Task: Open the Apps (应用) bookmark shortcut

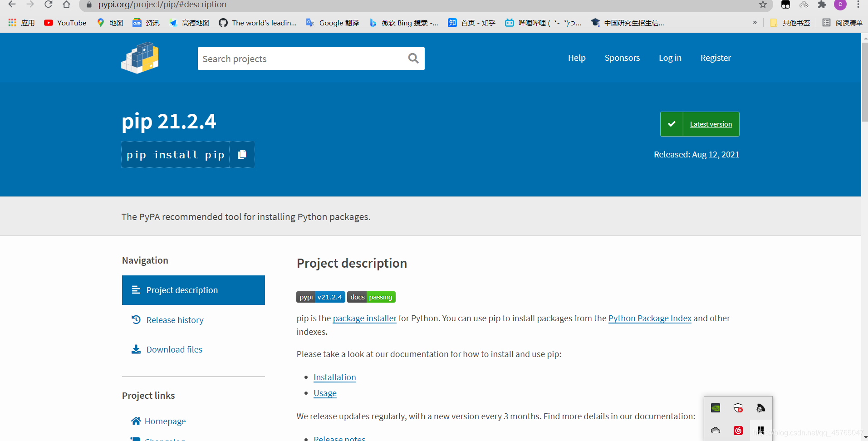Action: pos(21,23)
